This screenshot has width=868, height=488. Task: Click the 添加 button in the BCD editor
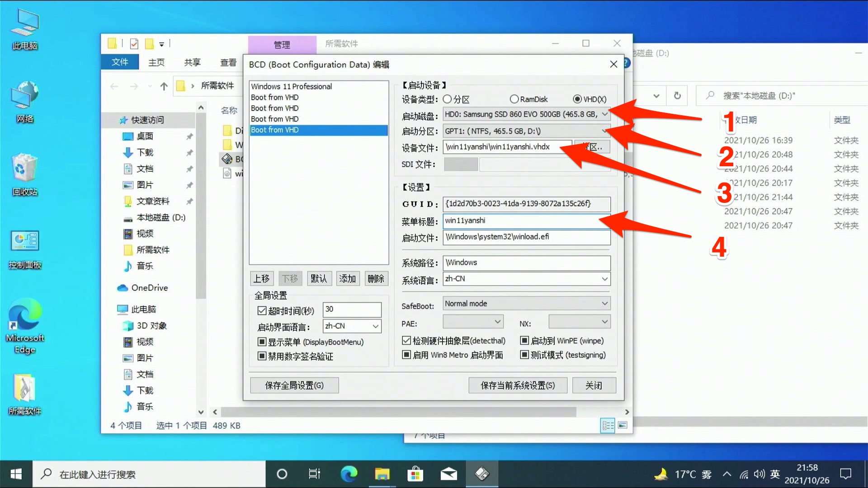pyautogui.click(x=347, y=278)
